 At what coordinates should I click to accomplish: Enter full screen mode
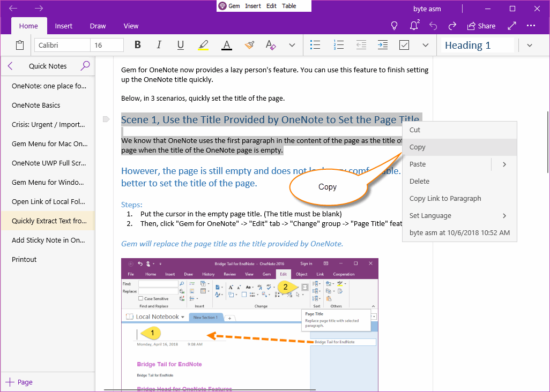[512, 26]
